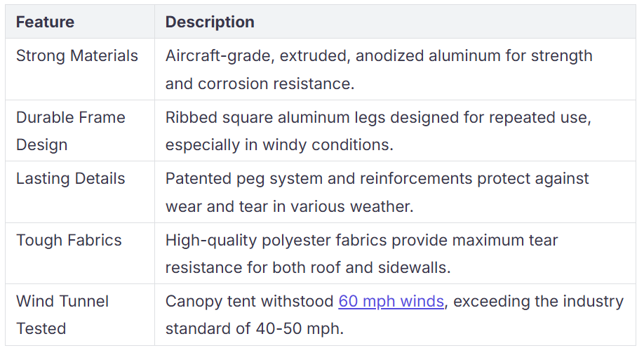Open the "60 mph winds" link

391,301
